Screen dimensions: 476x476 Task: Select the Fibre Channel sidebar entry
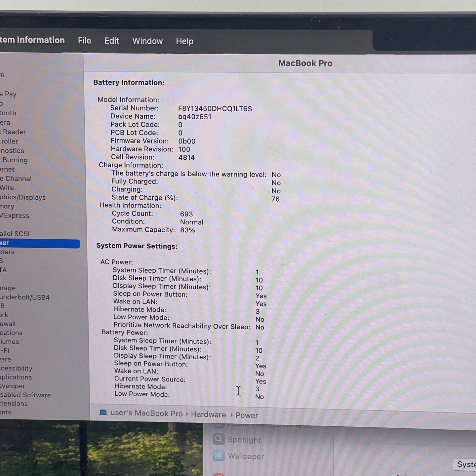pos(16,179)
